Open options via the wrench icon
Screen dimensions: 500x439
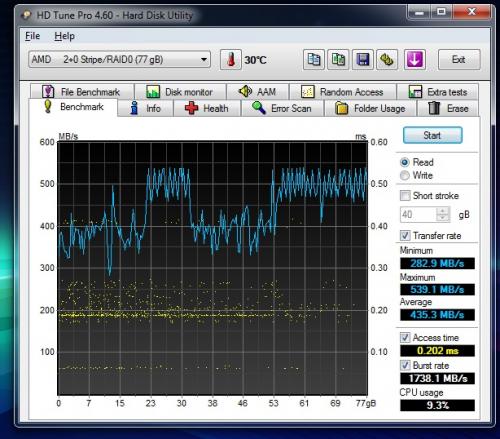pos(387,60)
